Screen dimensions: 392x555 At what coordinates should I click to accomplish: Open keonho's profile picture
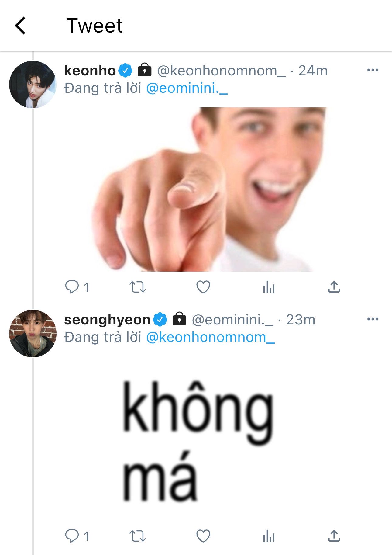(x=33, y=85)
